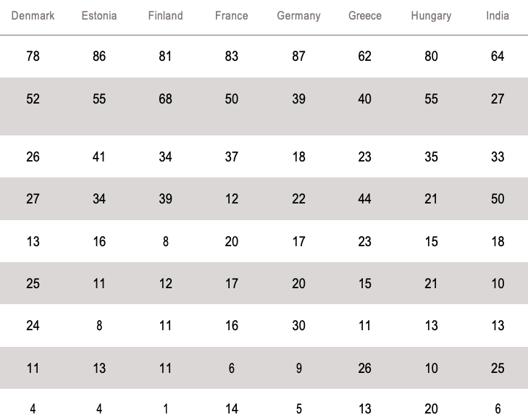Click the Denmark column header

coord(33,16)
